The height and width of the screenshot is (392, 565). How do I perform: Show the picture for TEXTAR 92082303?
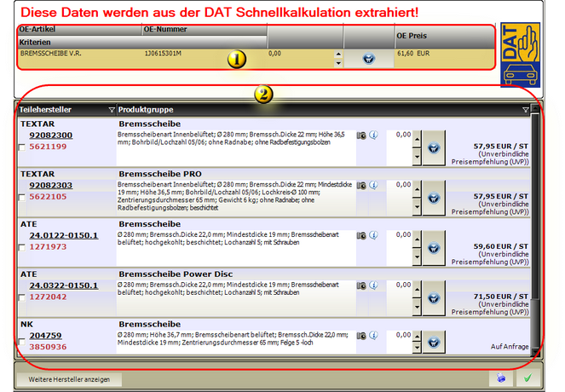361,186
